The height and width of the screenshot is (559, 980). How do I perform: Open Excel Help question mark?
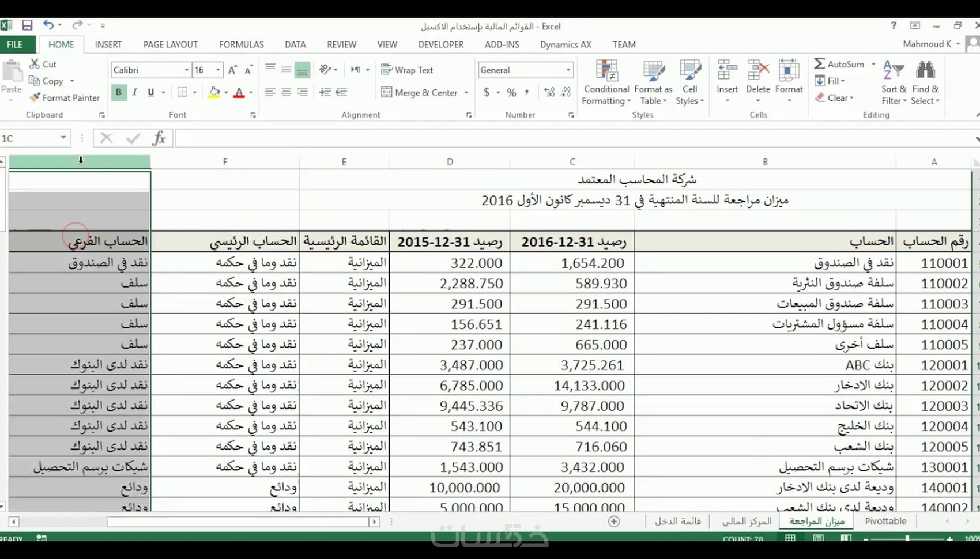894,25
